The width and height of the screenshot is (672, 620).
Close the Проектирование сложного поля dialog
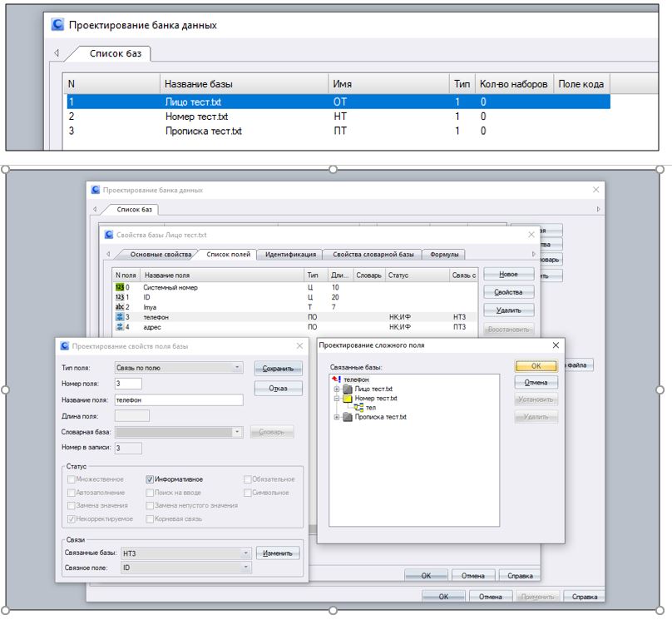point(556,345)
